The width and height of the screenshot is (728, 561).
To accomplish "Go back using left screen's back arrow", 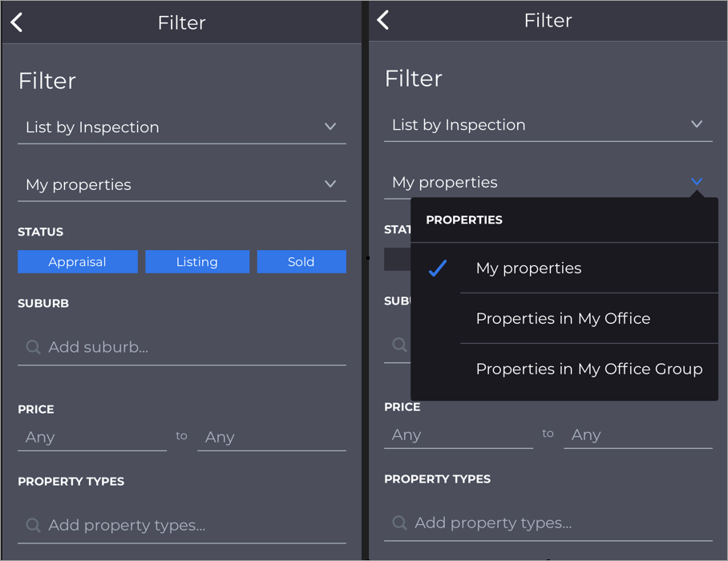I will (x=17, y=22).
